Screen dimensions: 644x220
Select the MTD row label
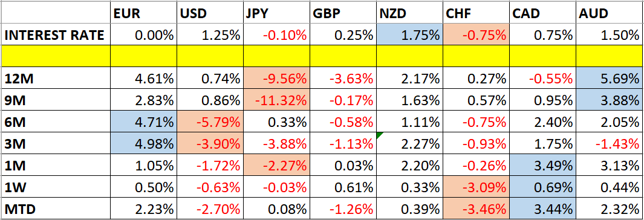pos(56,209)
